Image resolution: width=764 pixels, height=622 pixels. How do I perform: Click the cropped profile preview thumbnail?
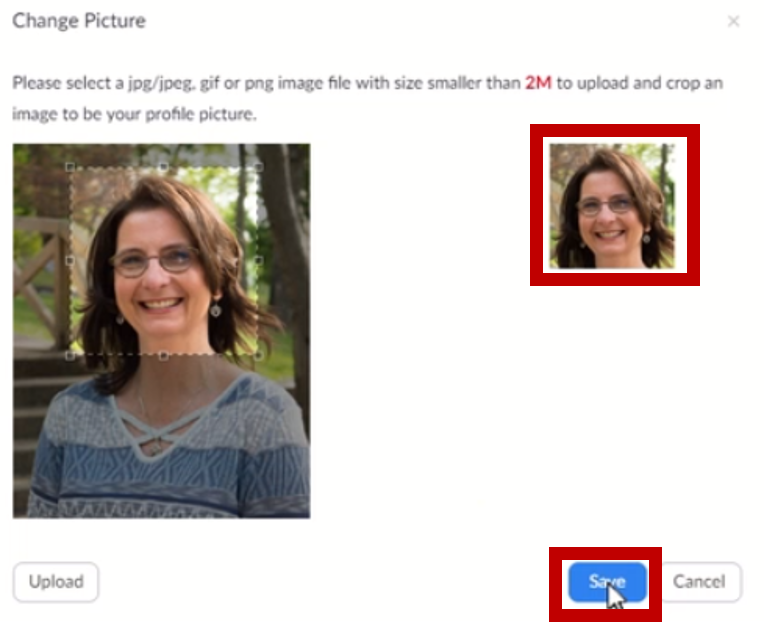pyautogui.click(x=612, y=206)
